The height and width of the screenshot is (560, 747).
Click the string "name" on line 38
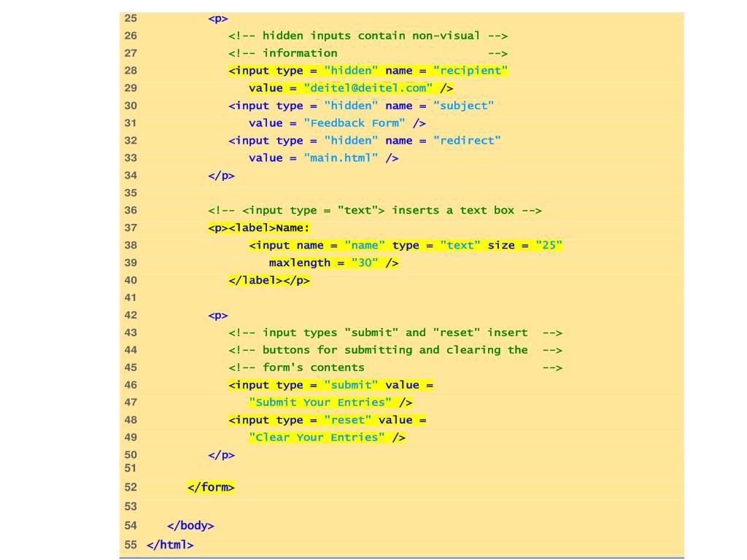[365, 245]
